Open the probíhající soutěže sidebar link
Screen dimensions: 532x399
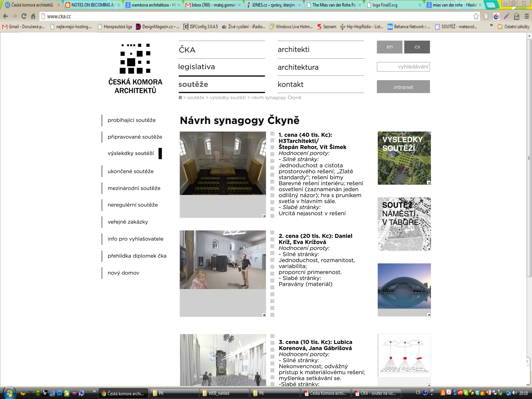click(x=132, y=120)
